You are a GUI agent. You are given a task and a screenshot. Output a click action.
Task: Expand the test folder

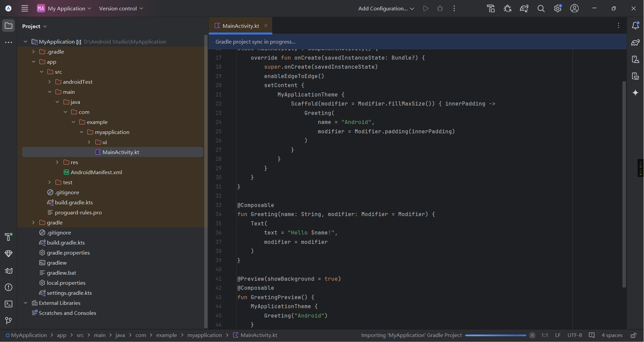click(x=49, y=182)
